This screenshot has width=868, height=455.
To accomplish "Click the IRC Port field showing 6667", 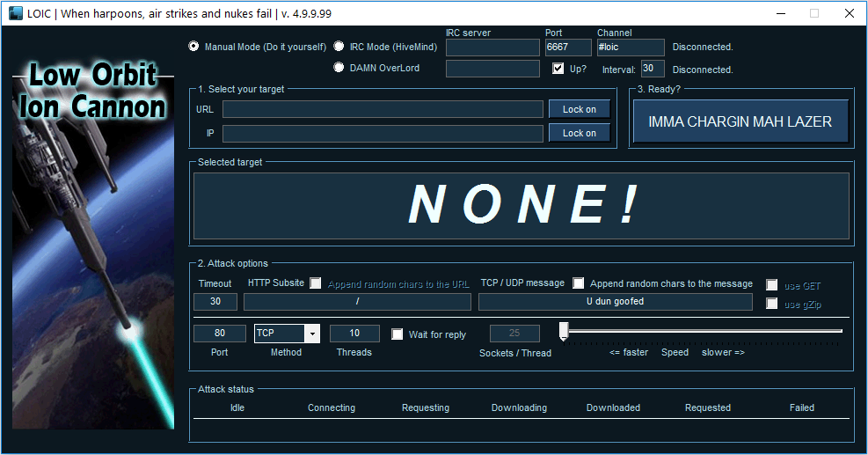I will (x=568, y=48).
